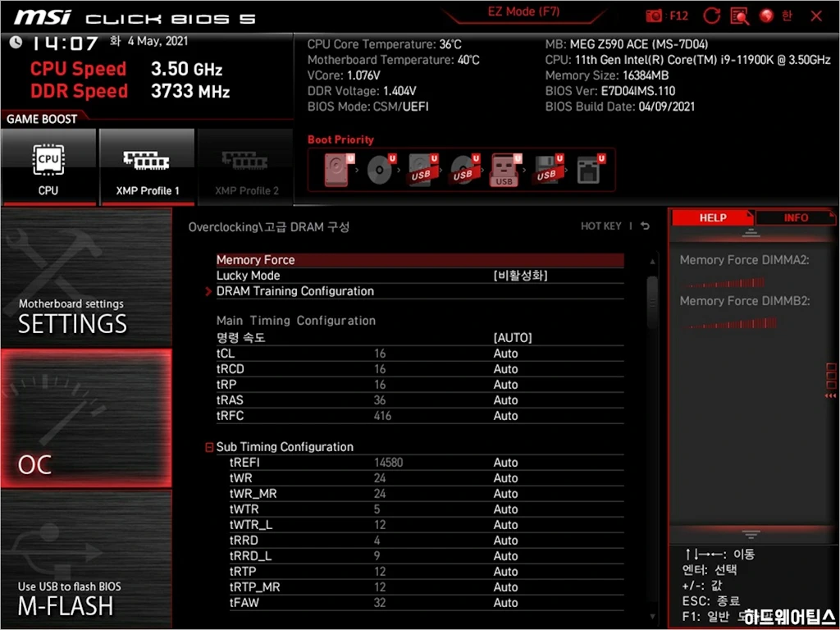Open the SETTINGS motherboard section

click(x=86, y=279)
